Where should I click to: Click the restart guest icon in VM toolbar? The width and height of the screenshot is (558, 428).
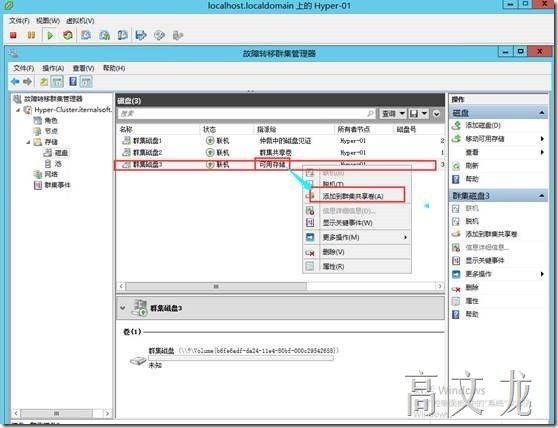(68, 35)
